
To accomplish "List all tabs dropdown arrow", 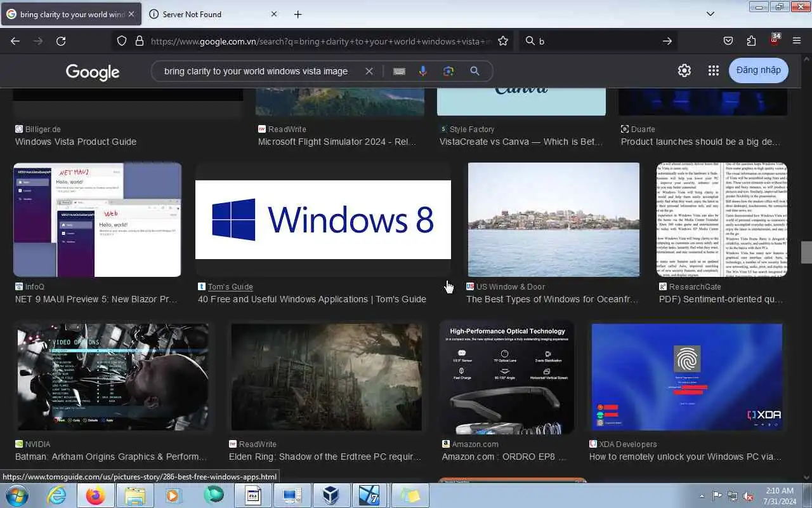I will click(710, 14).
